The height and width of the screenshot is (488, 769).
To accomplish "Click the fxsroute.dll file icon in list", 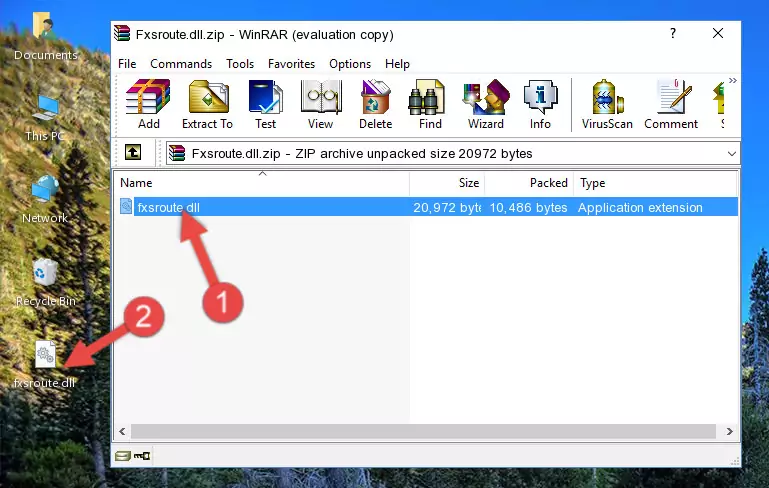I will click(x=126, y=206).
